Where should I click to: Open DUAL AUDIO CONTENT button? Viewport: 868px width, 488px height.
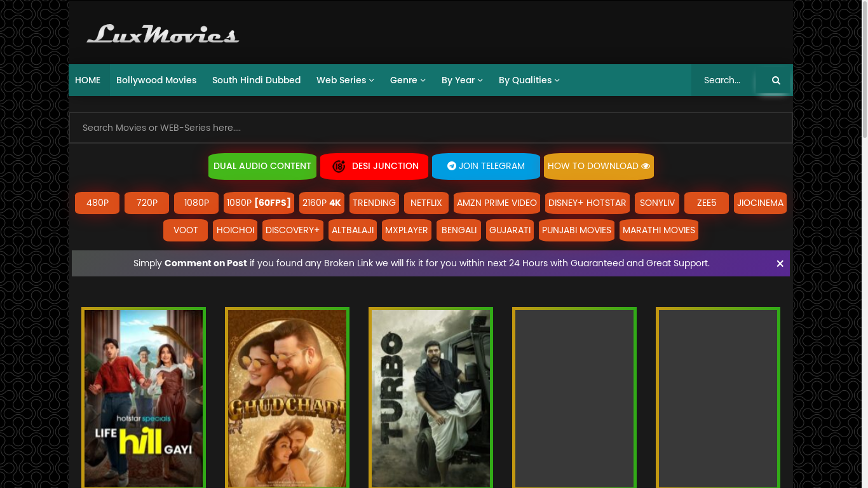[x=262, y=166]
